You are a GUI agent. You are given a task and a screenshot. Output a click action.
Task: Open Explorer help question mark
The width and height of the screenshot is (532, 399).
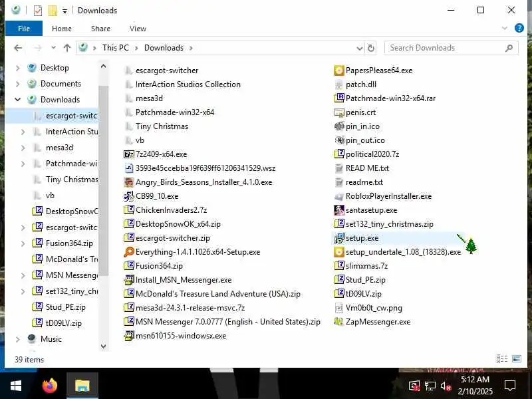[519, 28]
